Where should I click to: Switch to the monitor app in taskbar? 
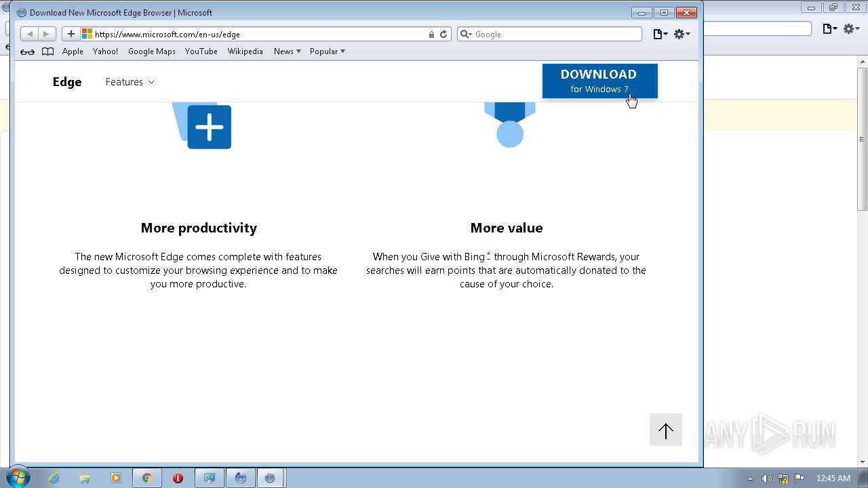pos(209,478)
